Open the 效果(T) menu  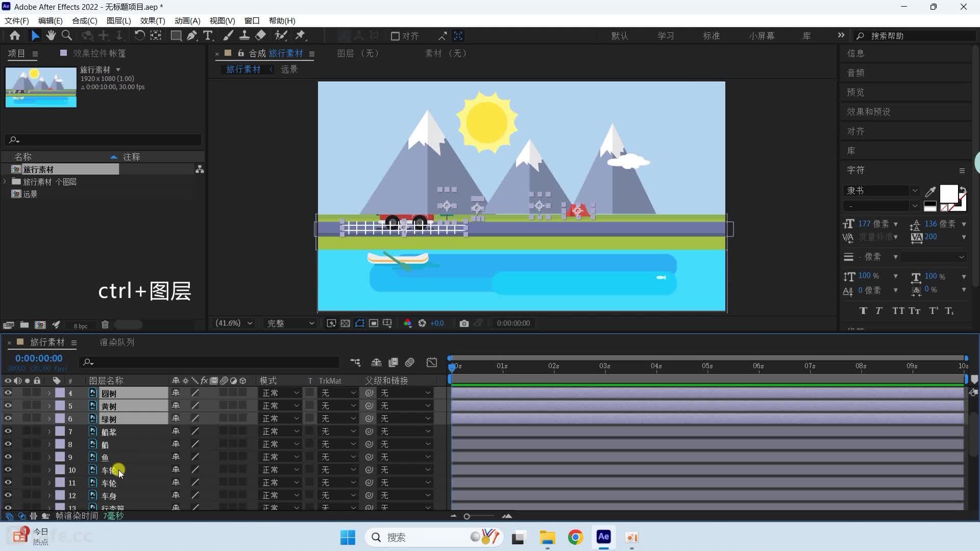pos(153,21)
